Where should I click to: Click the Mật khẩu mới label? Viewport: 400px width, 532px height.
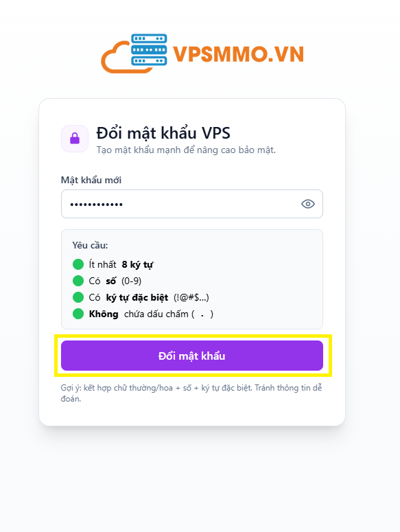click(x=91, y=180)
